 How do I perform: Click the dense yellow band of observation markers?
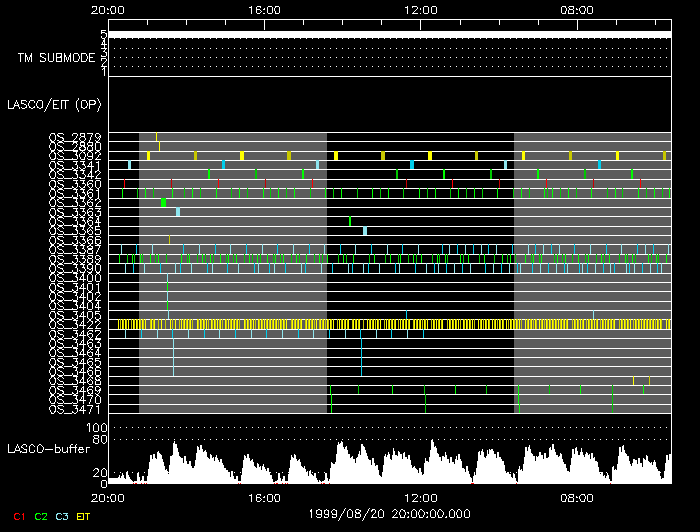(x=388, y=324)
